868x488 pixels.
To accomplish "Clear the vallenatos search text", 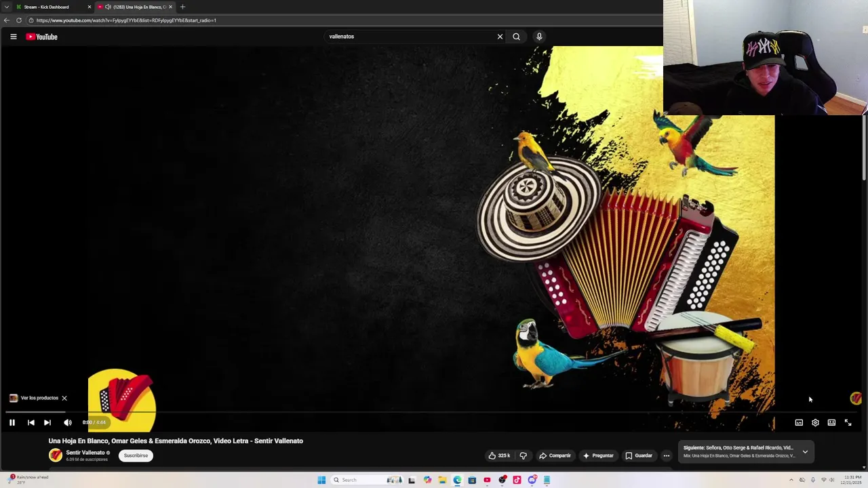I will coord(500,37).
